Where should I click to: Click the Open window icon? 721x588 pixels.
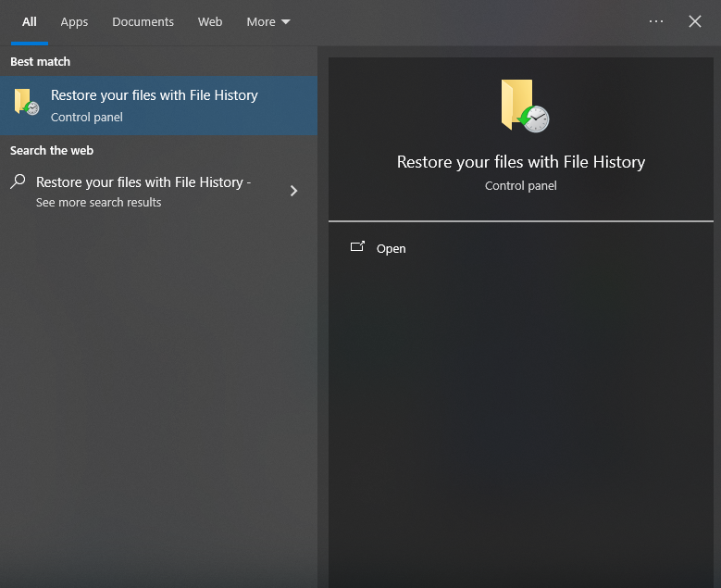pyautogui.click(x=357, y=246)
